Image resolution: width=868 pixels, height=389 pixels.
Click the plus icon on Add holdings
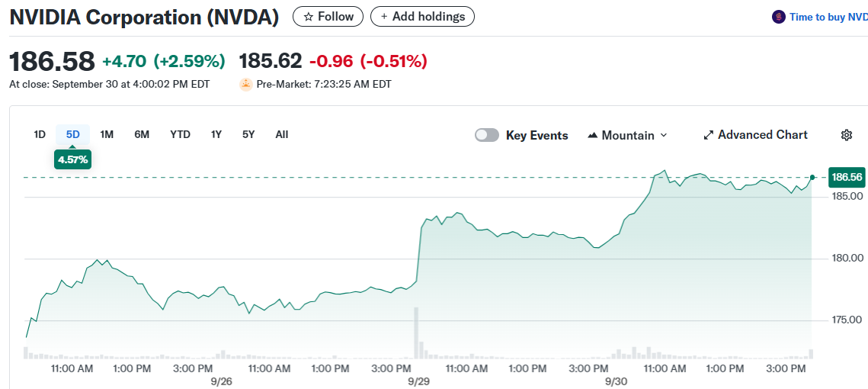pyautogui.click(x=384, y=17)
